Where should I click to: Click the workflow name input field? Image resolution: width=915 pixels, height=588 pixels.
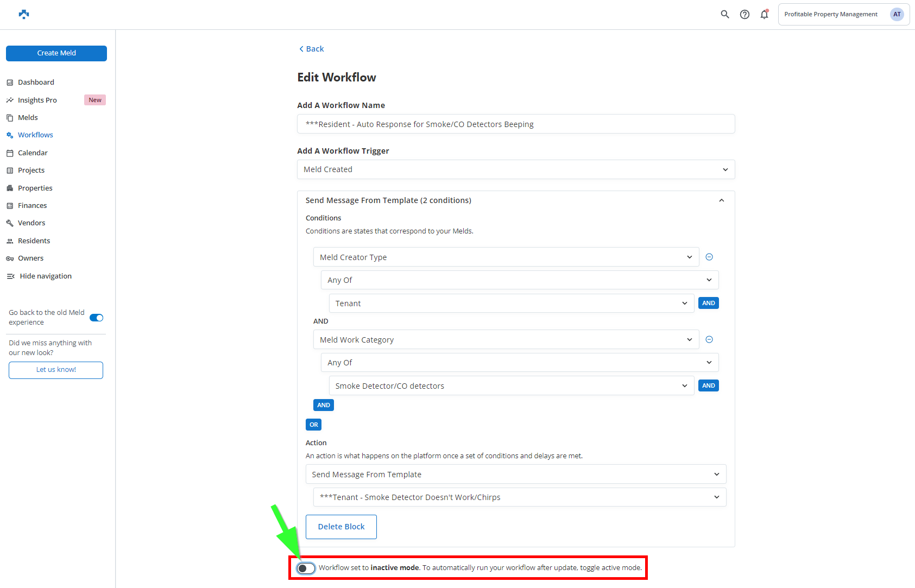click(515, 124)
